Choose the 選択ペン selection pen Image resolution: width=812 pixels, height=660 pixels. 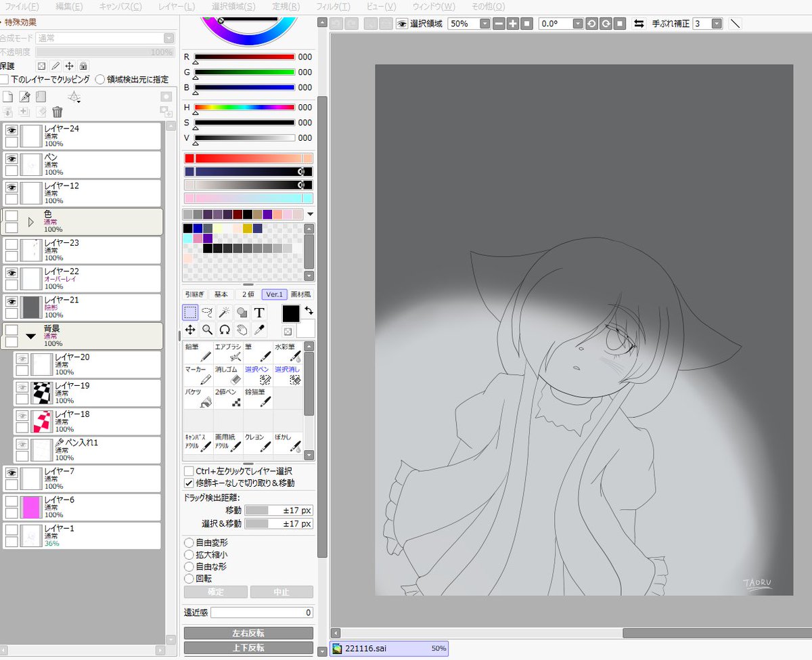pos(258,376)
